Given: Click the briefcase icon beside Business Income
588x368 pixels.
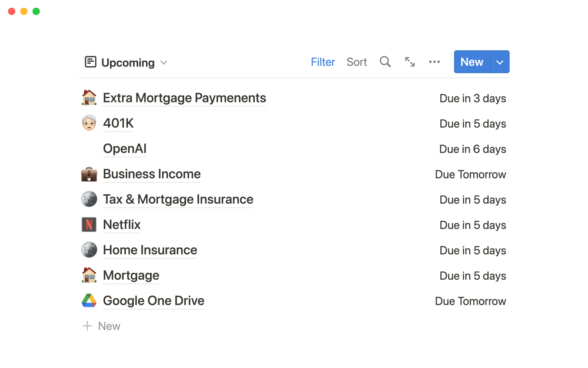Looking at the screenshot, I should (89, 174).
